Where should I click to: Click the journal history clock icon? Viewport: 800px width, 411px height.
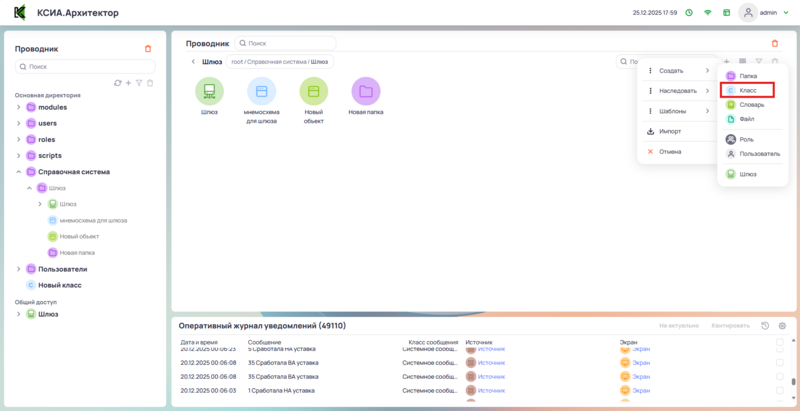pyautogui.click(x=765, y=326)
